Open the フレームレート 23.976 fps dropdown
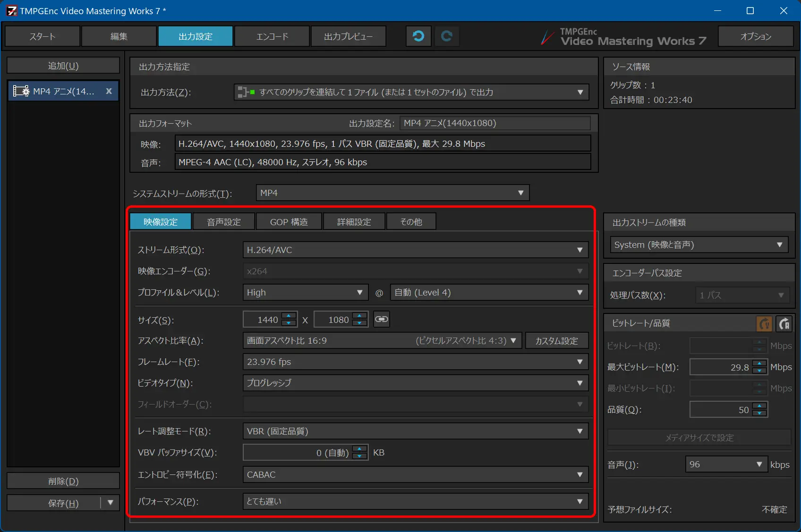This screenshot has height=532, width=801. pos(416,362)
